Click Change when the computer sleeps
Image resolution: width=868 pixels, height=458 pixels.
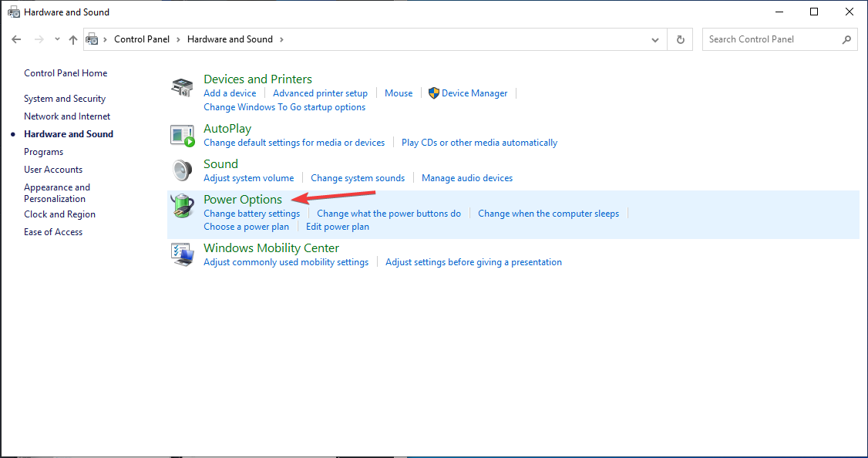[x=548, y=213]
